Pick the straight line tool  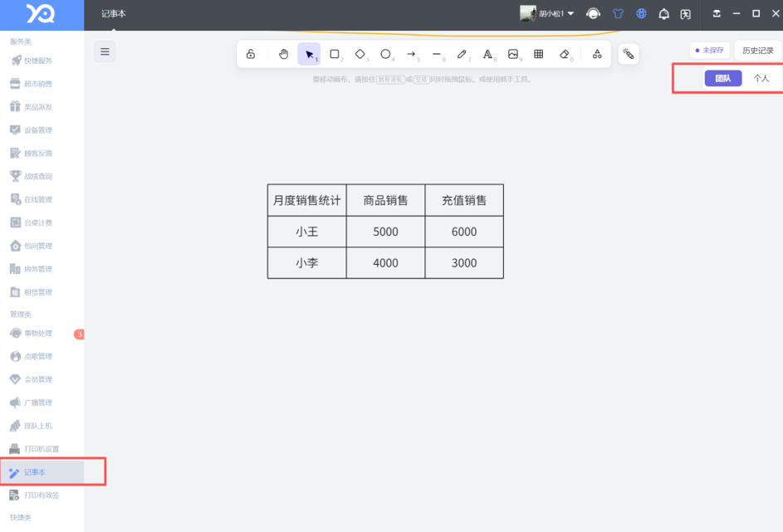click(437, 54)
